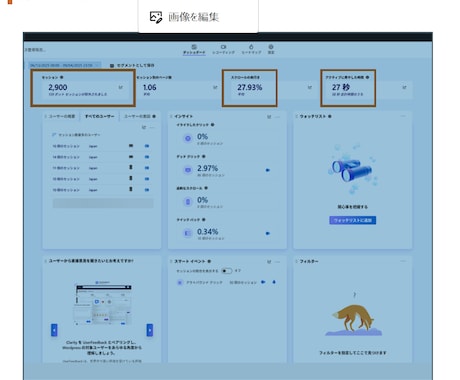Screen dimensions: 460x380
Task: Open the more options menu in the users card
Action: (x=152, y=127)
